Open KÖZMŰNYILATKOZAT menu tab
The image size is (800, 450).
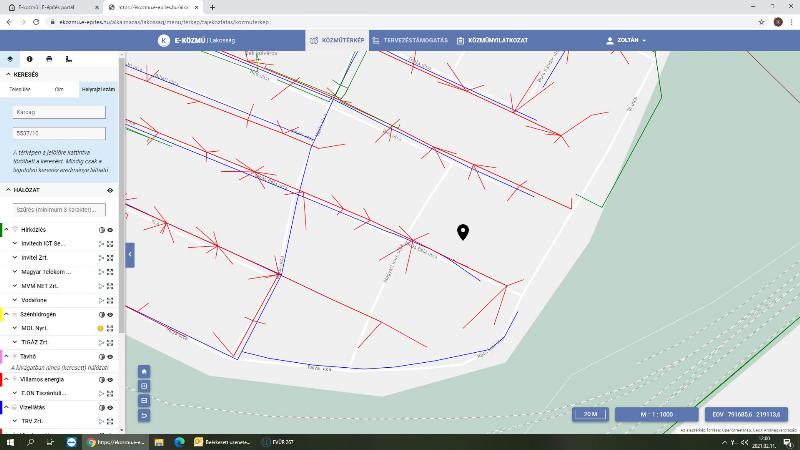point(492,40)
